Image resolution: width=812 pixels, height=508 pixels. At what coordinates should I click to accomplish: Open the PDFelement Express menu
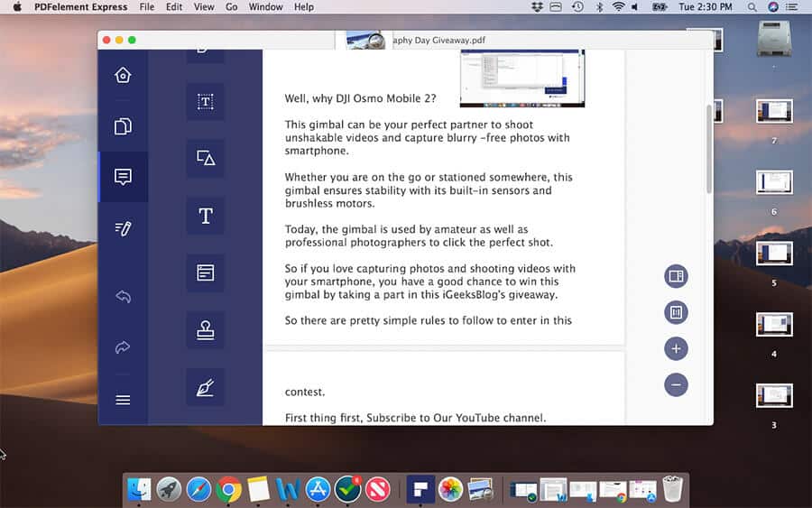[x=81, y=6]
